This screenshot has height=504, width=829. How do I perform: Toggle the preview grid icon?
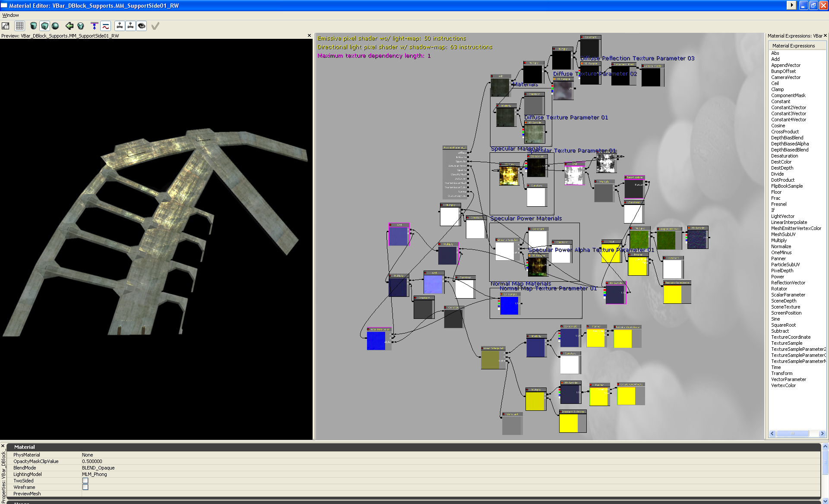tap(19, 26)
